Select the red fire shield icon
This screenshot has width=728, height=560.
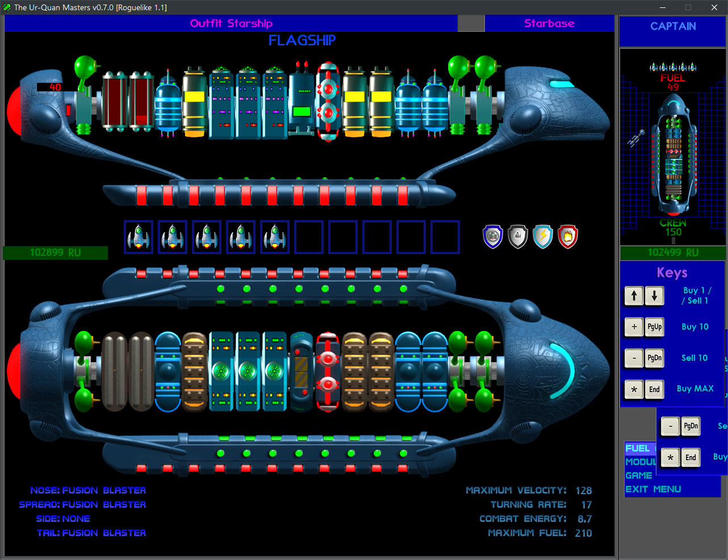click(568, 237)
